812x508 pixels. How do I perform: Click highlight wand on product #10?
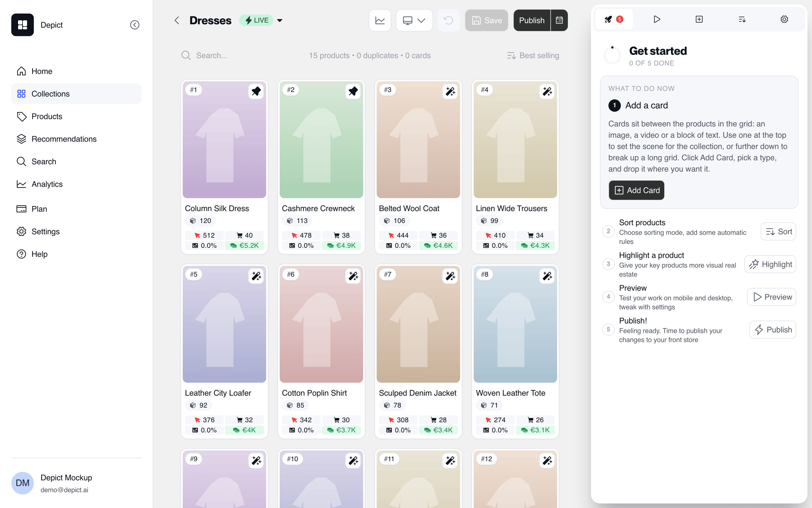coord(353,460)
